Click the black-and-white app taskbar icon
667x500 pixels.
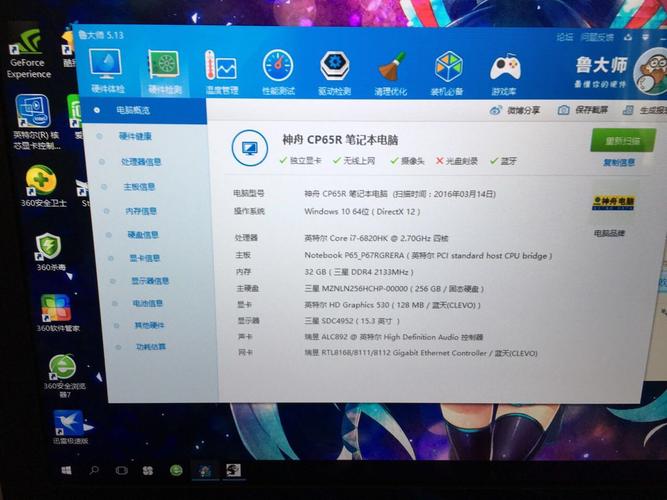[233, 470]
